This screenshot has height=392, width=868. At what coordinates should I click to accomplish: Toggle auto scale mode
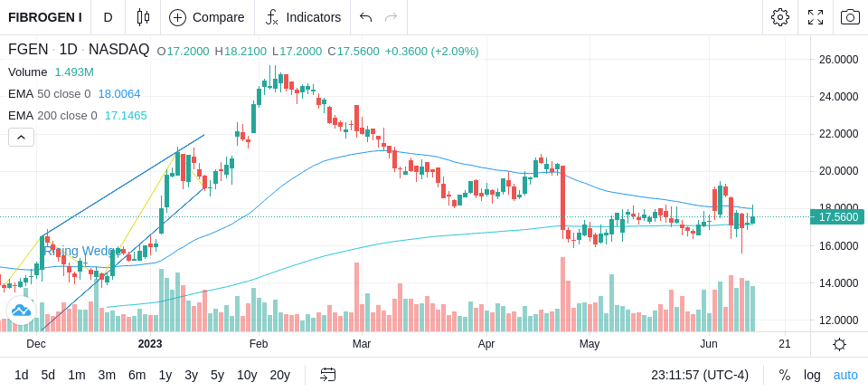point(845,375)
